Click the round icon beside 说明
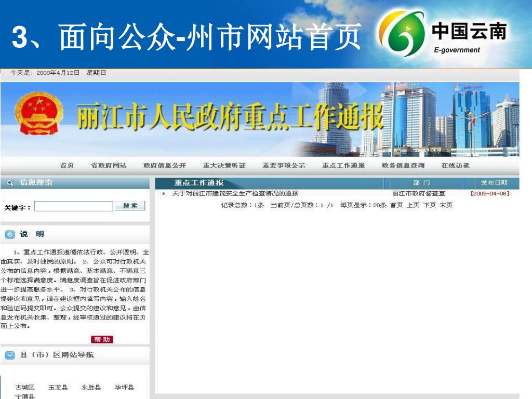Screen dimensions: 532x399 [x=10, y=234]
